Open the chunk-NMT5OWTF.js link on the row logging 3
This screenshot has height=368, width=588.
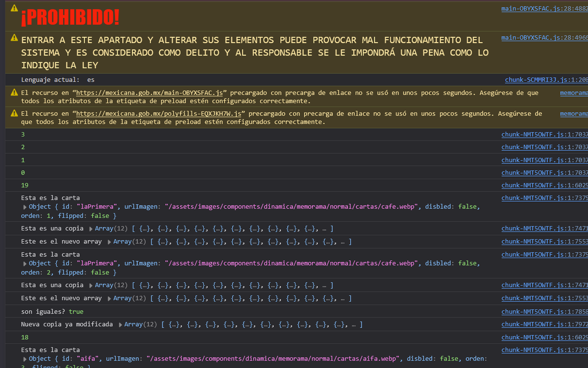coord(544,134)
